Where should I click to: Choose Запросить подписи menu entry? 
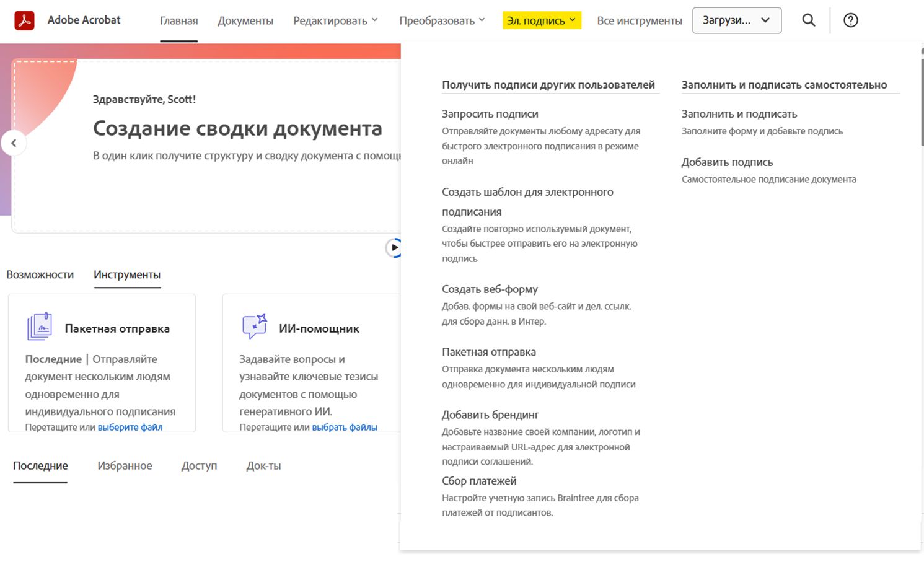point(490,114)
